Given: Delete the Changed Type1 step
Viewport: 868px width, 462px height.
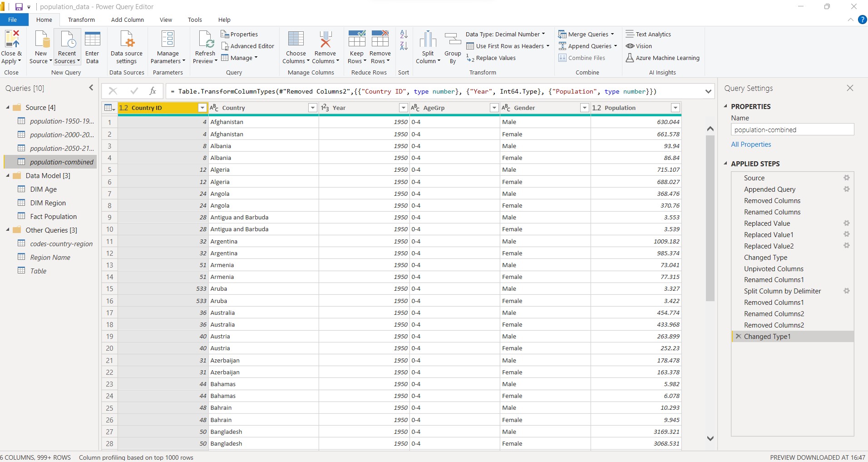Looking at the screenshot, I should coord(738,336).
